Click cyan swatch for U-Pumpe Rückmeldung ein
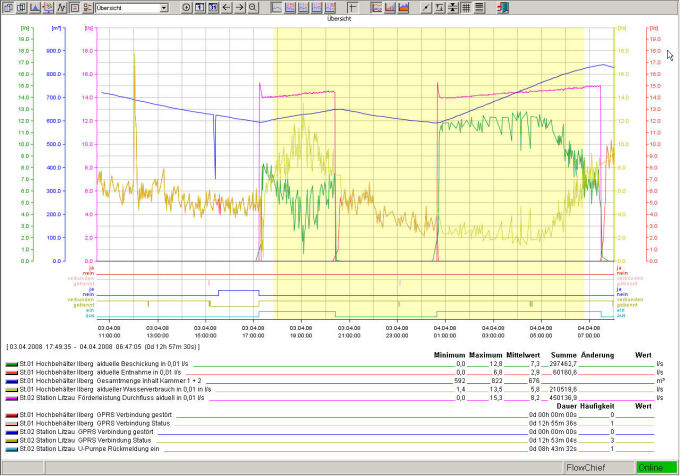Image resolution: width=680 pixels, height=476 pixels. click(12, 450)
